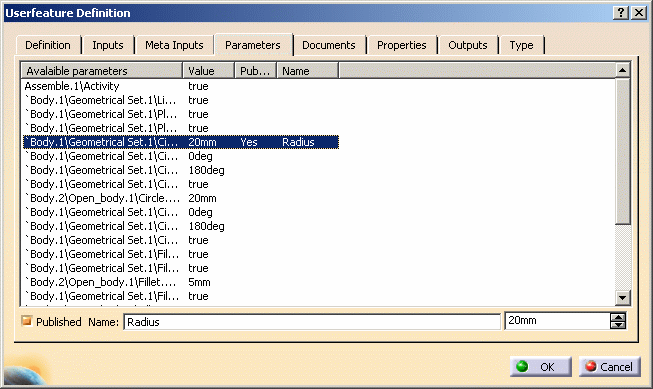
Task: Select the Body.2\Open_body.1\Fillet 5mm row
Action: (181, 282)
